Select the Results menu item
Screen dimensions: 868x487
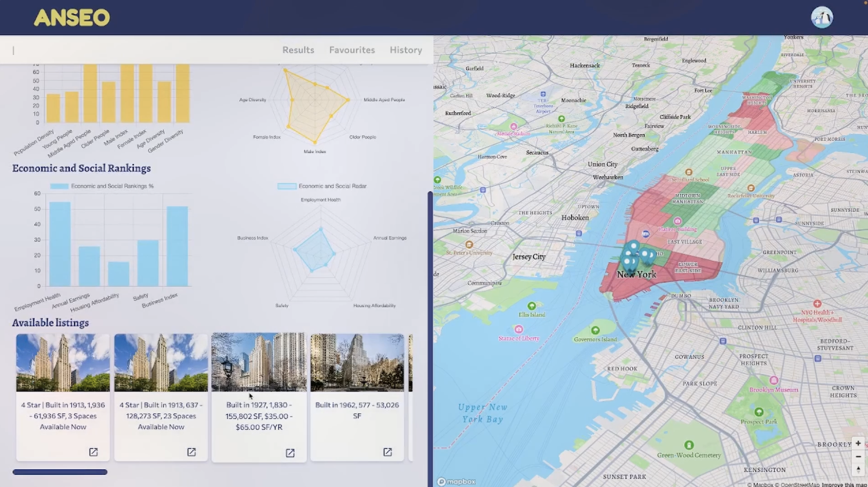[298, 50]
